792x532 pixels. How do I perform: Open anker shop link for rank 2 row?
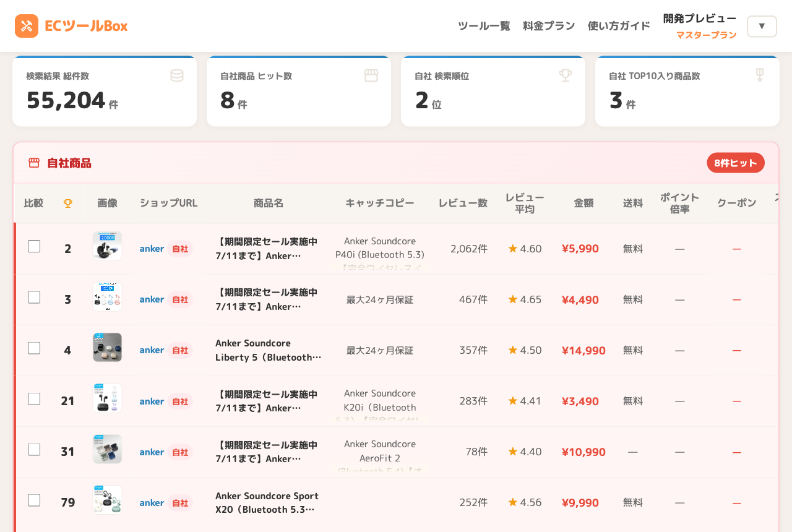coord(152,249)
